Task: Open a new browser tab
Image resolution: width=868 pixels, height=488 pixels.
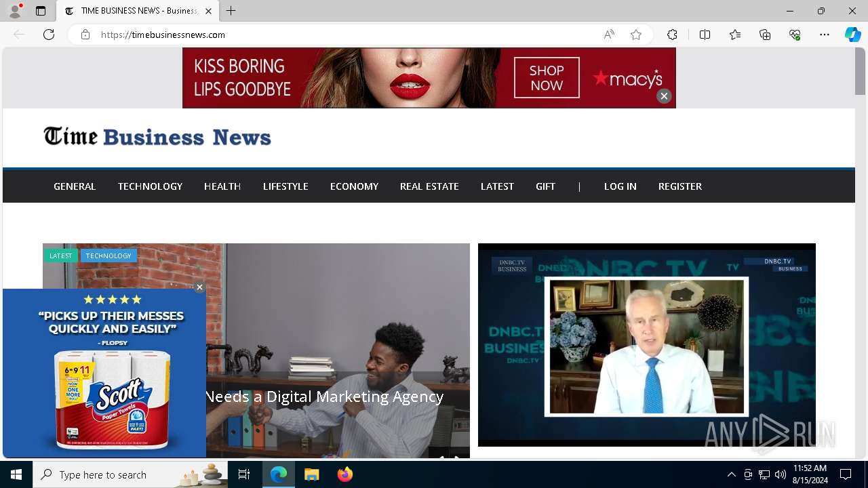Action: (231, 11)
